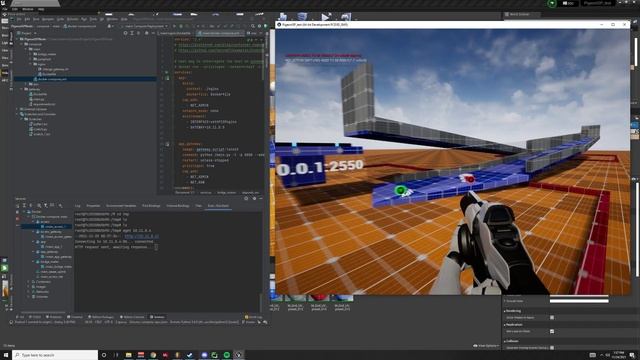The image size is (640, 360).
Task: Open PyCharm IDE settings gear icon
Action: pyautogui.click(x=259, y=26)
